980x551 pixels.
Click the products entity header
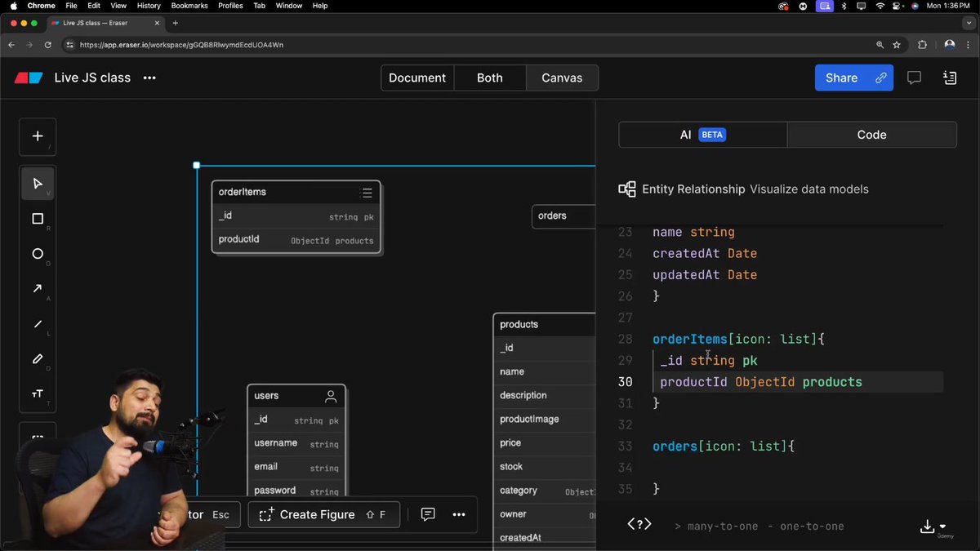click(545, 324)
